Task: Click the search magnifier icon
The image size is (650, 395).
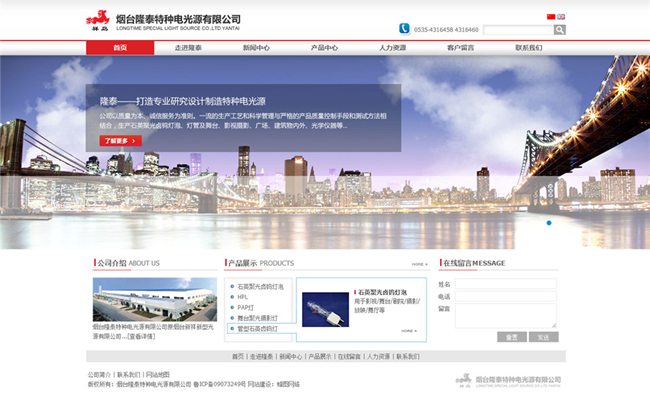Action: (560, 29)
